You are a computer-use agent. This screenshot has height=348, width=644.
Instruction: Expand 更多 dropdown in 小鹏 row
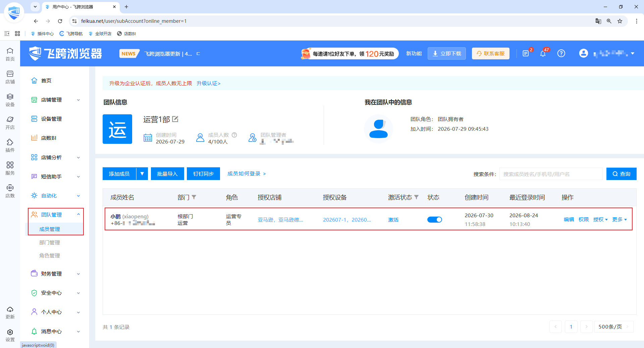tap(619, 219)
